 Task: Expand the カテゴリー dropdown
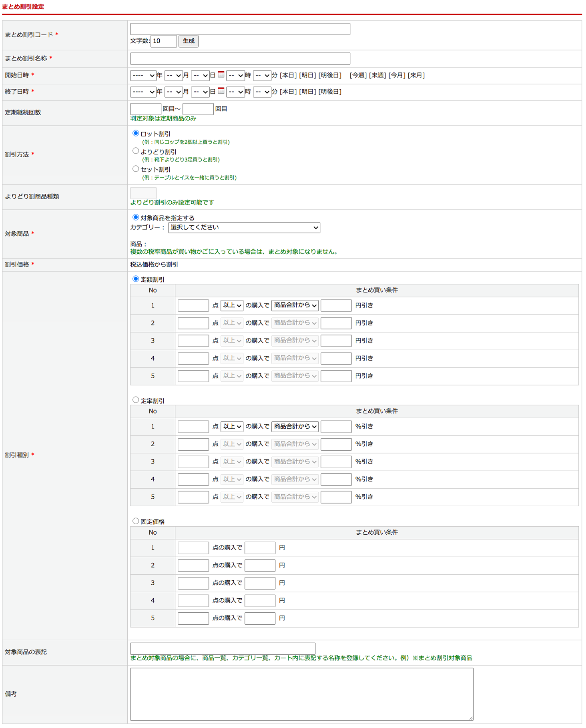244,228
